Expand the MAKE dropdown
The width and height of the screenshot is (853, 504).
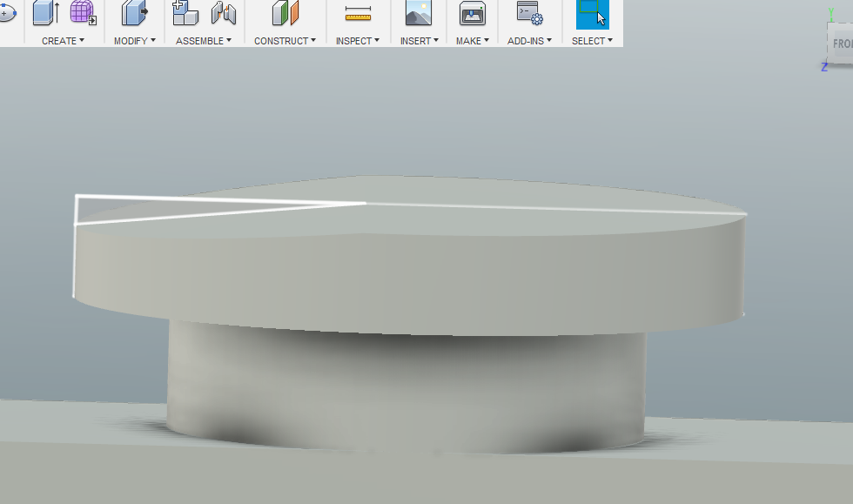click(x=472, y=41)
